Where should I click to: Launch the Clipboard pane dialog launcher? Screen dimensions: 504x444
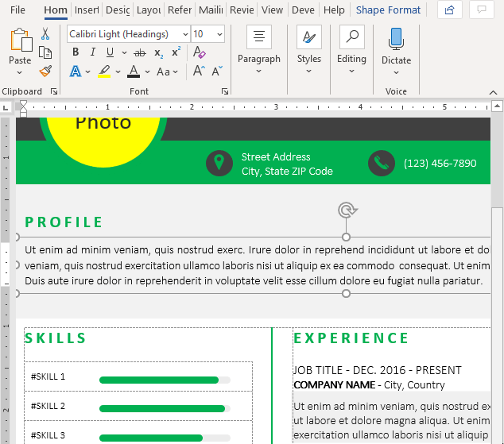[54, 92]
